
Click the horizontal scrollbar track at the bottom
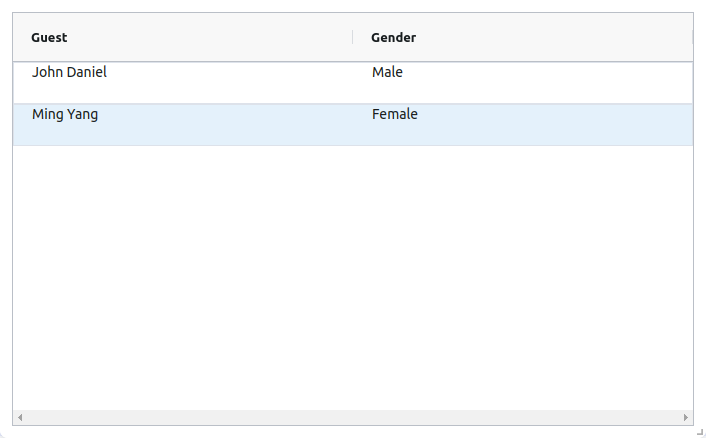tap(350, 417)
